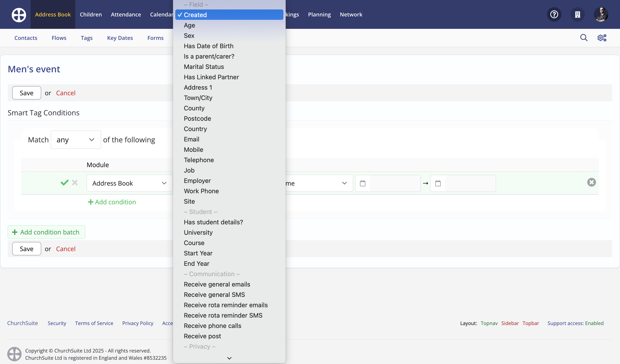620x364 pixels.
Task: Click Add condition batch button
Action: (46, 232)
